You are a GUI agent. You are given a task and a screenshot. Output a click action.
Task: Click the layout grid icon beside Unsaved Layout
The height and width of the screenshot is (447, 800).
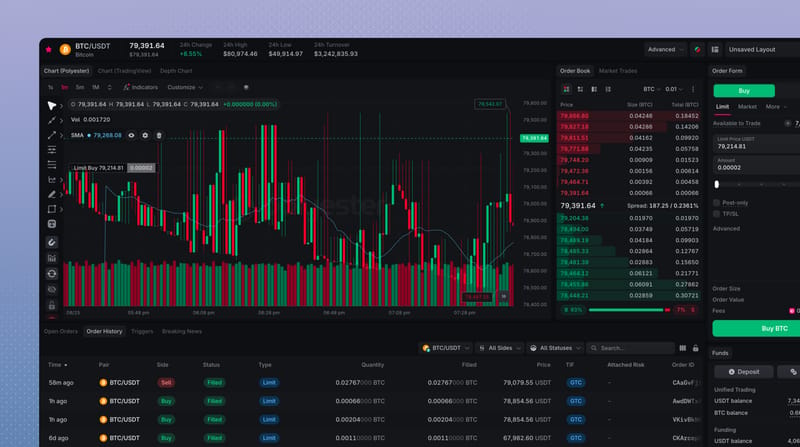(x=715, y=49)
